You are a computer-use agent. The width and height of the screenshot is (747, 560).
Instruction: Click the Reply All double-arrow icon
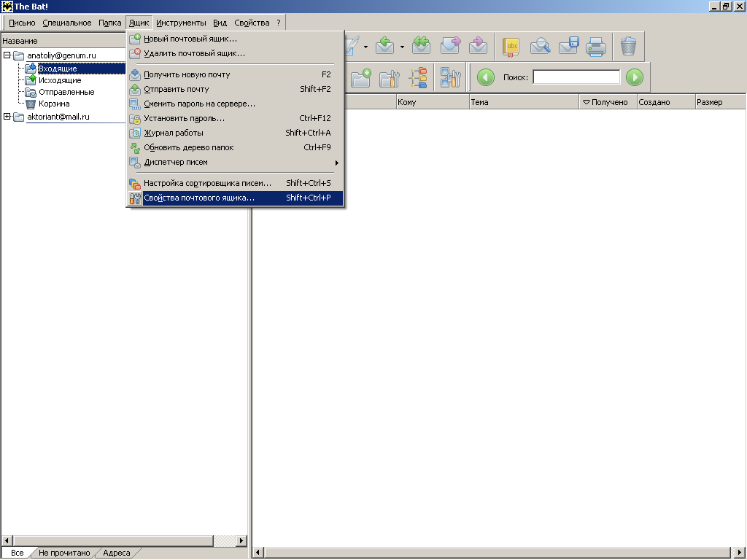point(422,47)
